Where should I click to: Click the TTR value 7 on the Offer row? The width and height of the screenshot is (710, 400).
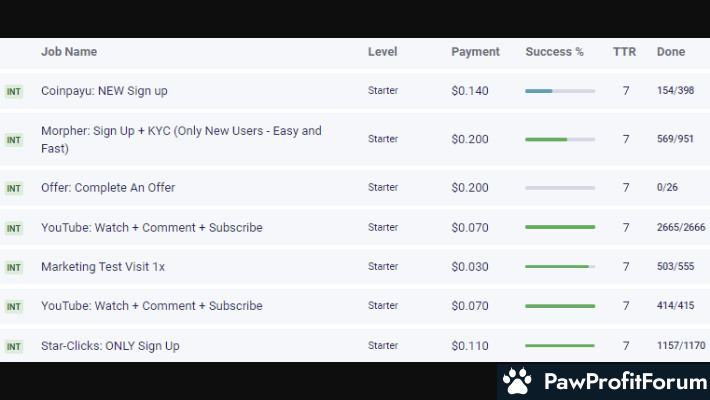click(626, 188)
